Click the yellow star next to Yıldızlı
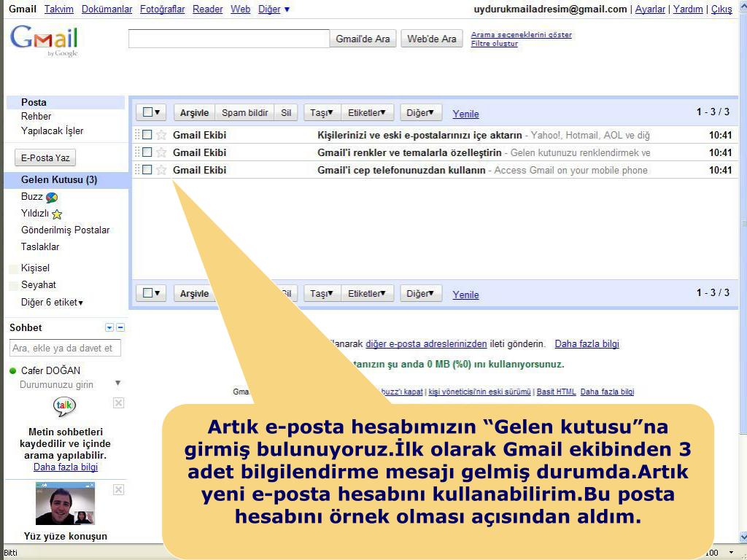This screenshot has width=747, height=560. pos(57,214)
